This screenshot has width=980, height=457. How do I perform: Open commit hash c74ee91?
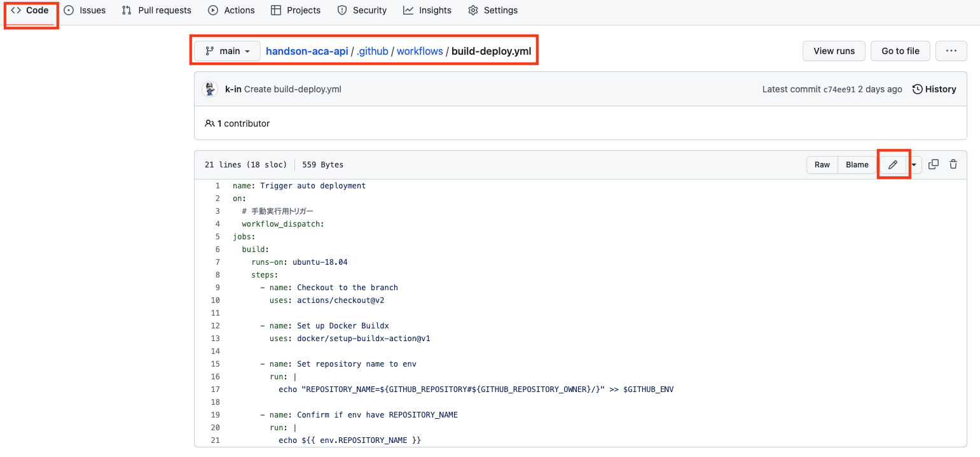[839, 90]
